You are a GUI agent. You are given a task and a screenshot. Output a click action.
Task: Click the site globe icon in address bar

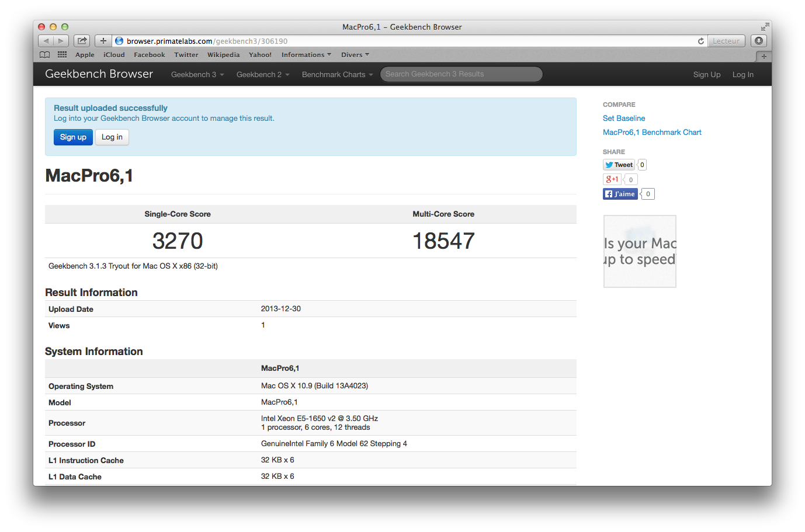119,41
